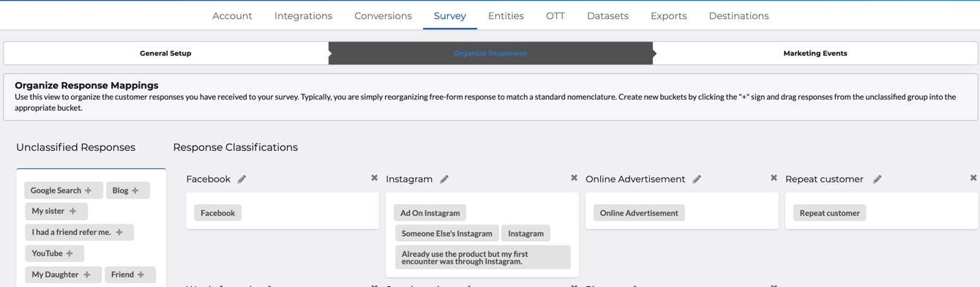Go to the Exports tab
980x287 pixels.
click(x=669, y=15)
